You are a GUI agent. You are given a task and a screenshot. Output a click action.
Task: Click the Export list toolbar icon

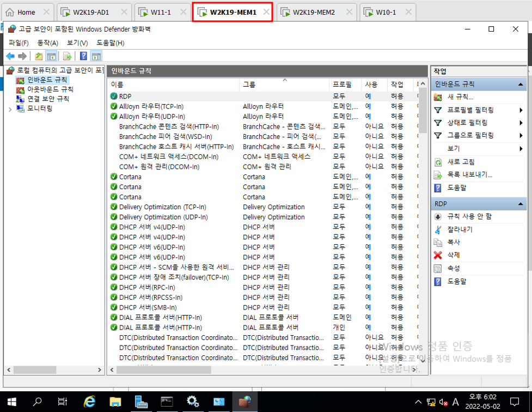[67, 56]
